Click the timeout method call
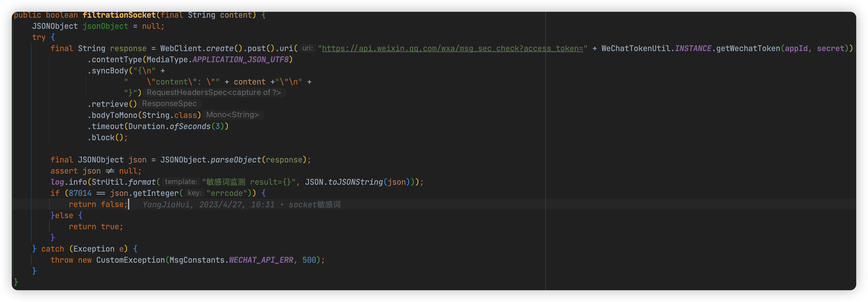The width and height of the screenshot is (868, 302). click(x=107, y=126)
